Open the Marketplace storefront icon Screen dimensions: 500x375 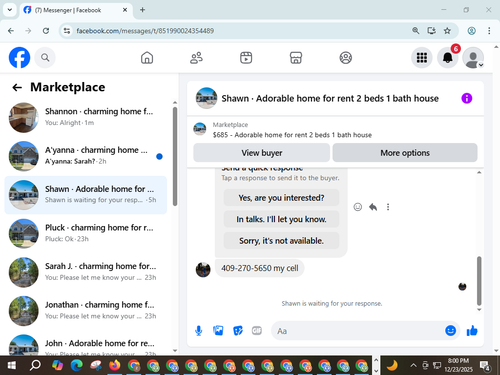click(x=296, y=58)
